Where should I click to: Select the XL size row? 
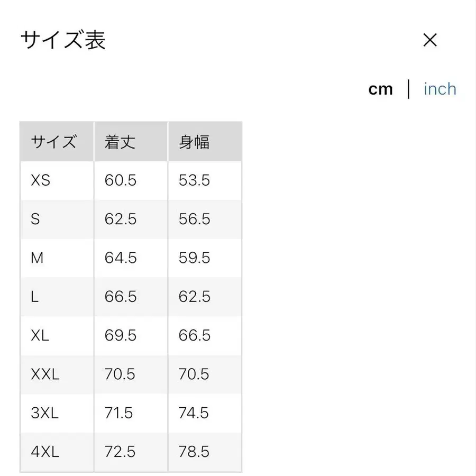(57, 335)
